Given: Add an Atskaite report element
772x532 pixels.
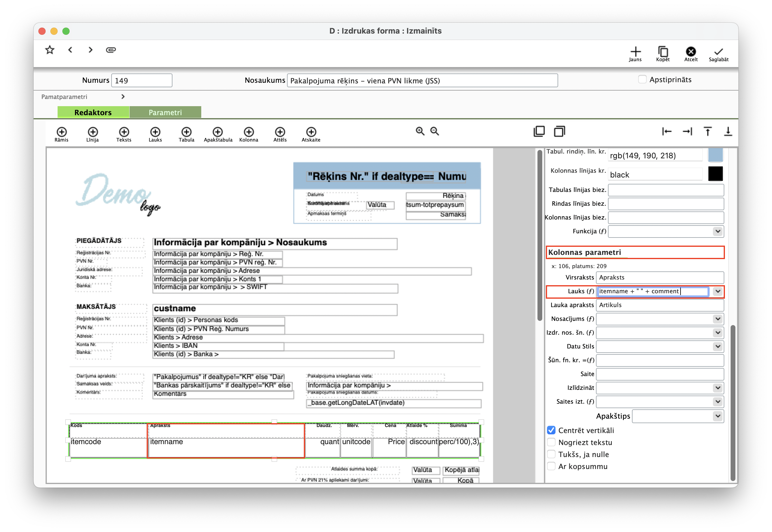Looking at the screenshot, I should (x=311, y=135).
